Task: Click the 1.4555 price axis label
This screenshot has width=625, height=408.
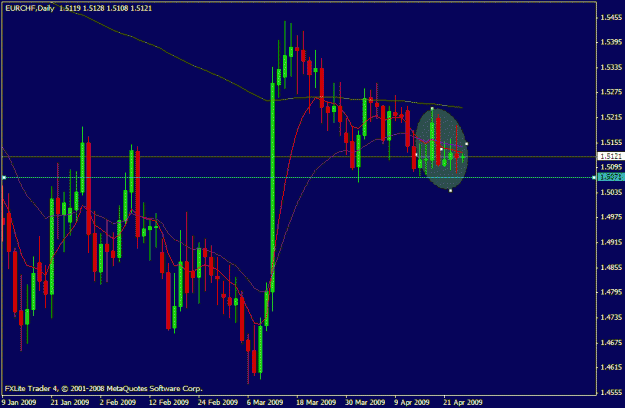Action: point(611,392)
